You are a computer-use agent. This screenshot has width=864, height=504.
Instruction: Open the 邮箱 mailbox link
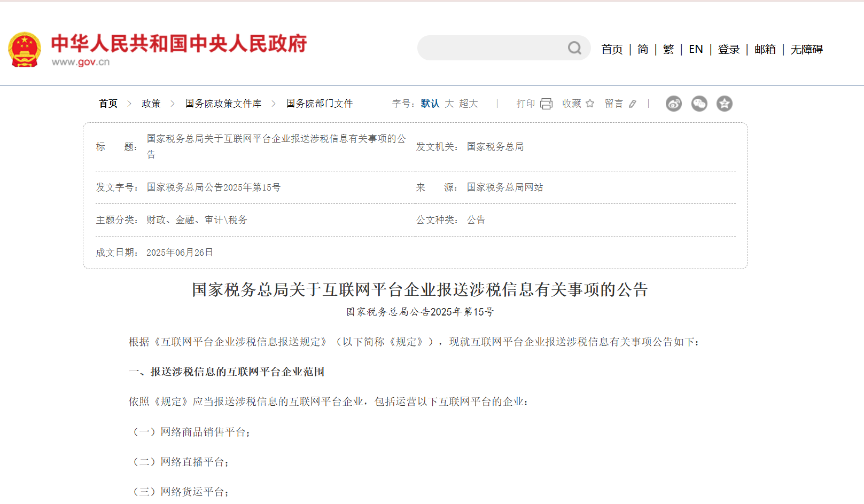pyautogui.click(x=765, y=49)
